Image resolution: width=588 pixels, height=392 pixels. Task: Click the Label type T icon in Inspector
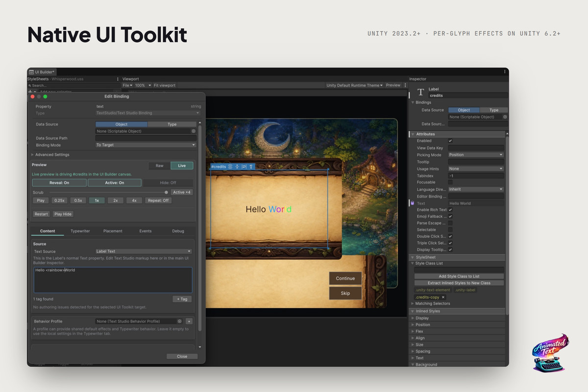click(420, 92)
